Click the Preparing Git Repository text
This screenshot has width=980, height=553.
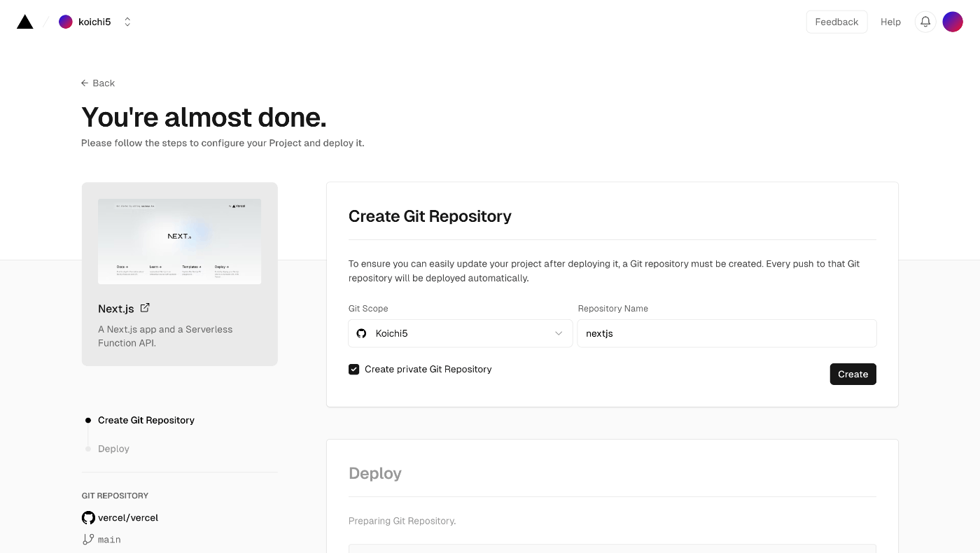[x=402, y=521]
